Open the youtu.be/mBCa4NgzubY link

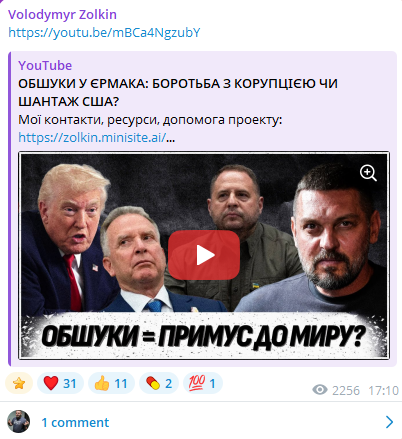tap(104, 33)
